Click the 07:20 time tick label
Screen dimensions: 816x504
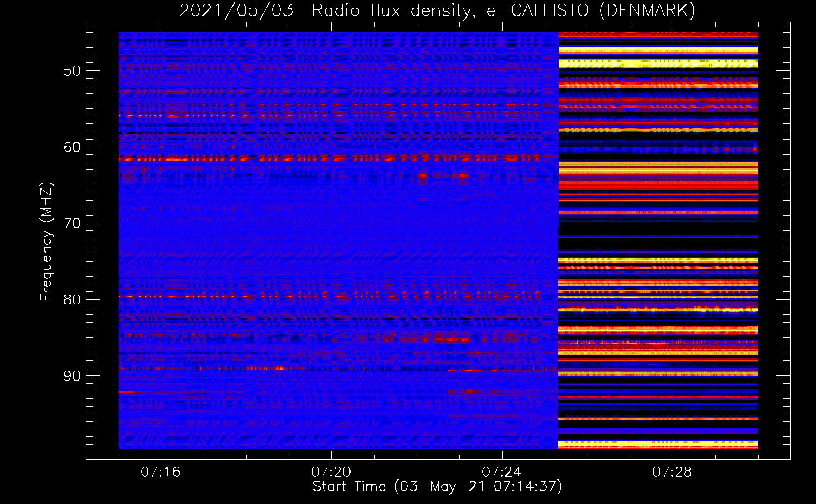331,472
